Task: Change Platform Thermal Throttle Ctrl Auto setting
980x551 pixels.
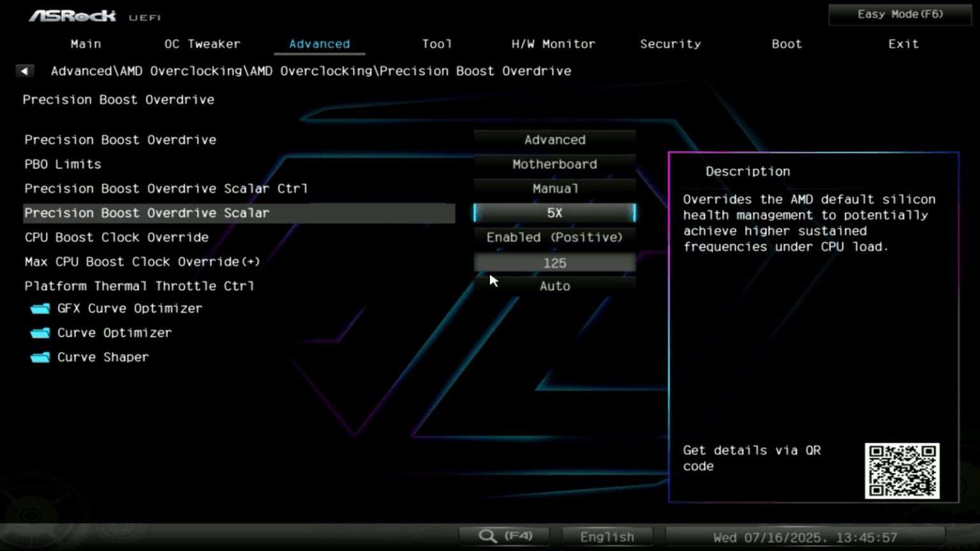Action: point(554,286)
